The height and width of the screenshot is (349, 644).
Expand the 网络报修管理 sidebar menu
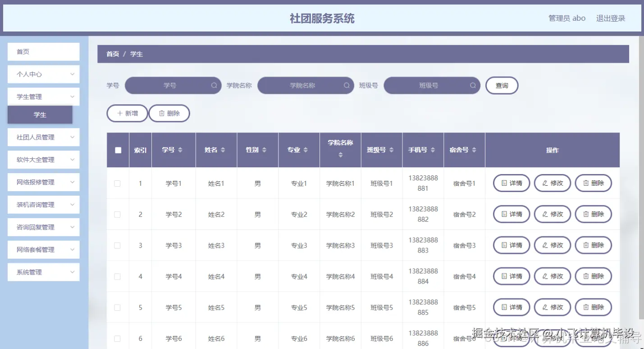[x=44, y=182]
